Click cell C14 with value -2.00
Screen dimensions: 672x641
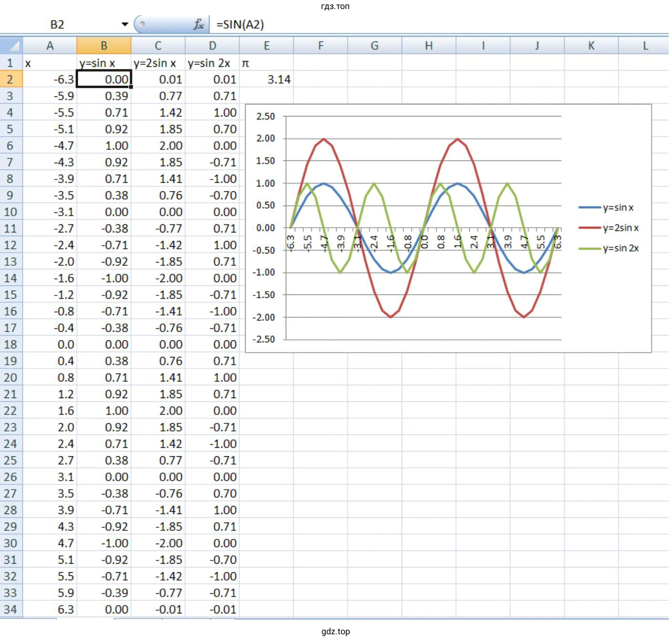point(158,278)
